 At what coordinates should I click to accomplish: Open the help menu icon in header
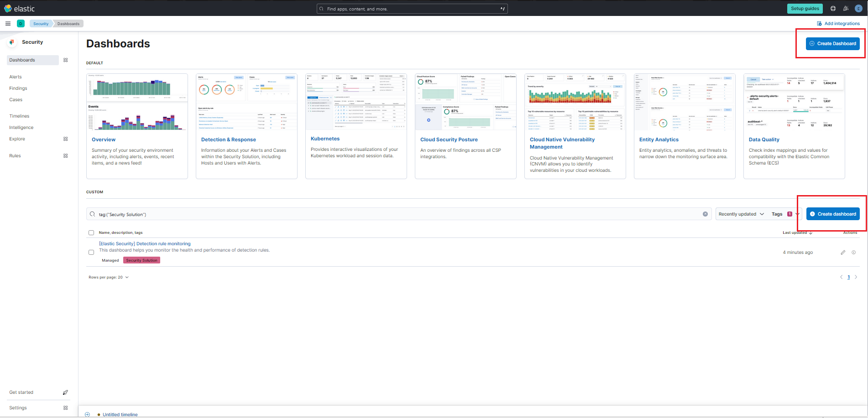click(833, 8)
